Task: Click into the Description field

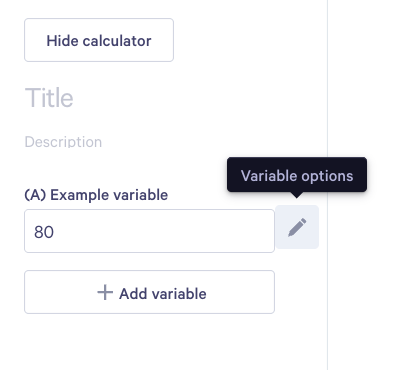Action: point(63,142)
